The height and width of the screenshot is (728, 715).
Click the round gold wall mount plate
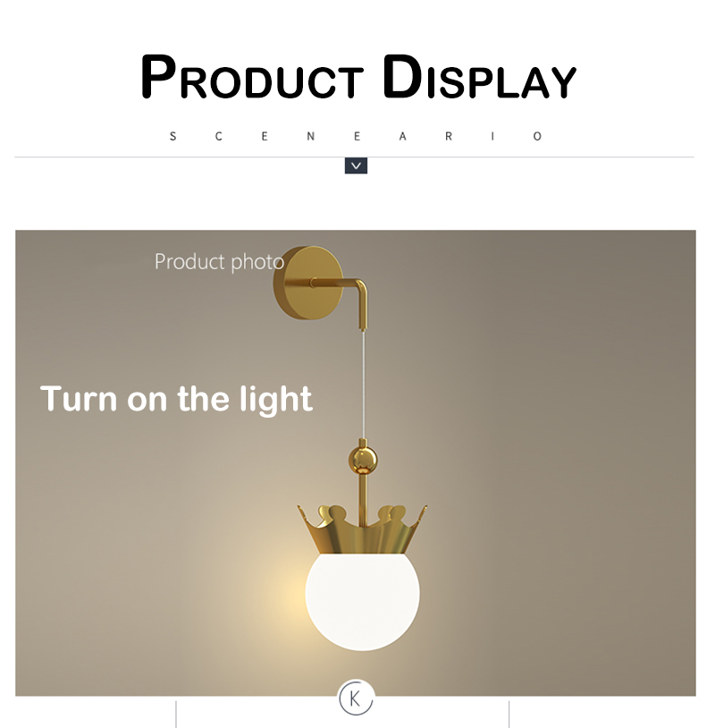coord(308,283)
